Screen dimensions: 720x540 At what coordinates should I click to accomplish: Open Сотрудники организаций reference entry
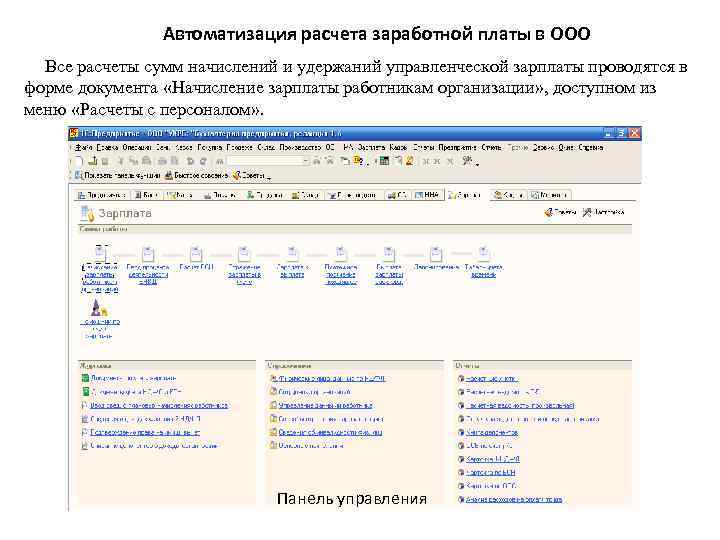314,392
